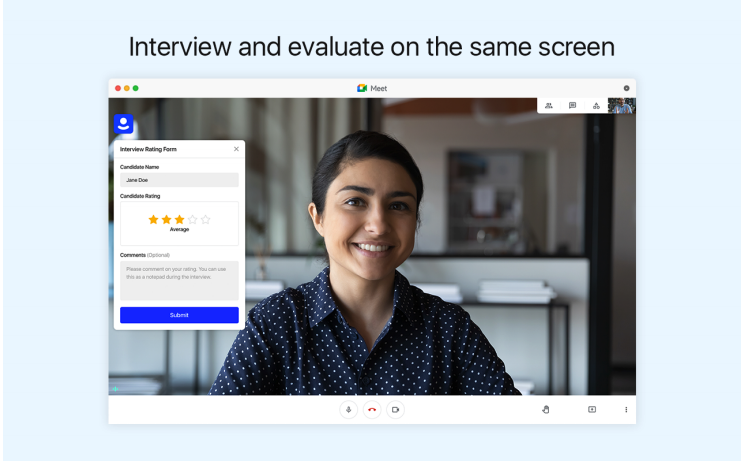Open the more options three-dot menu
This screenshot has width=744, height=465.
(626, 409)
